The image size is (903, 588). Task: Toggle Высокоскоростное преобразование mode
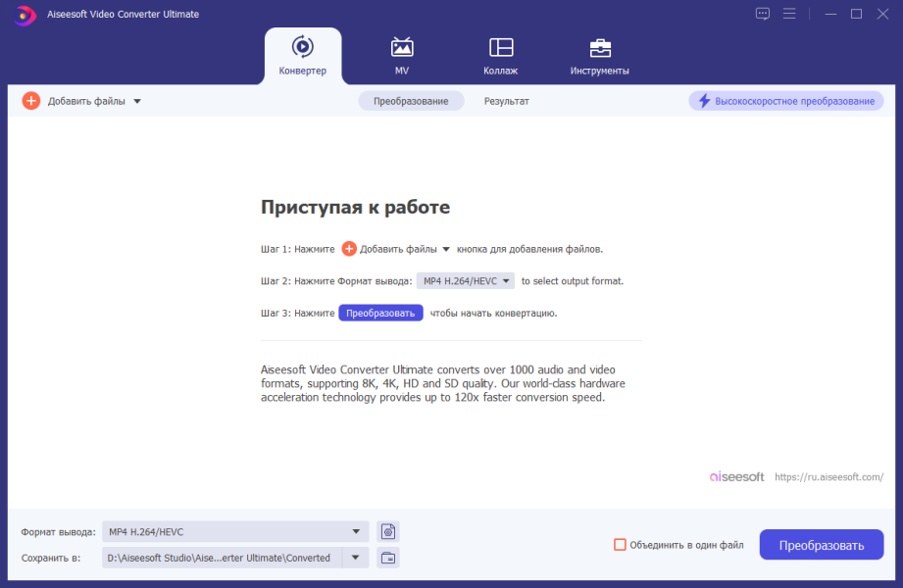point(786,101)
